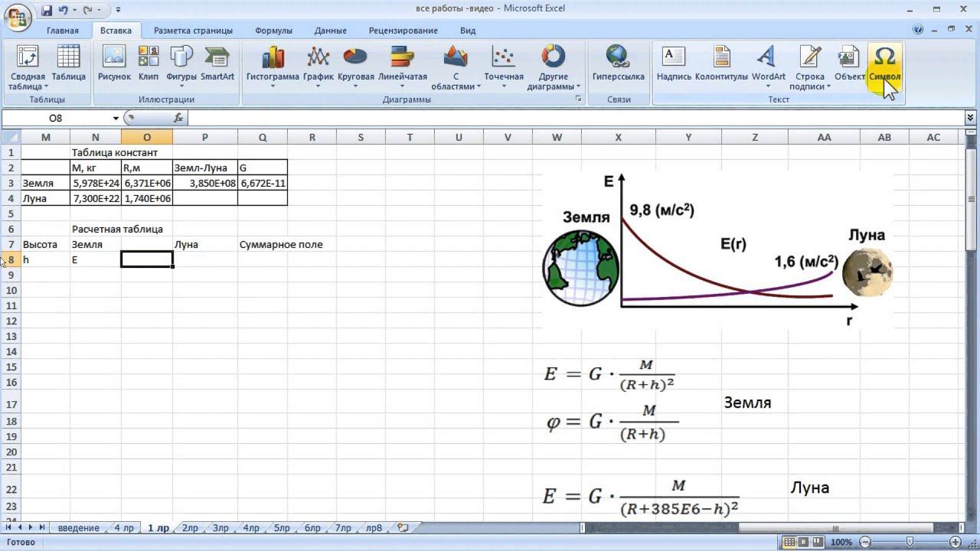Viewport: 980px width, 551px height.
Task: Select cell with value 6,672E-11
Action: pyautogui.click(x=263, y=183)
